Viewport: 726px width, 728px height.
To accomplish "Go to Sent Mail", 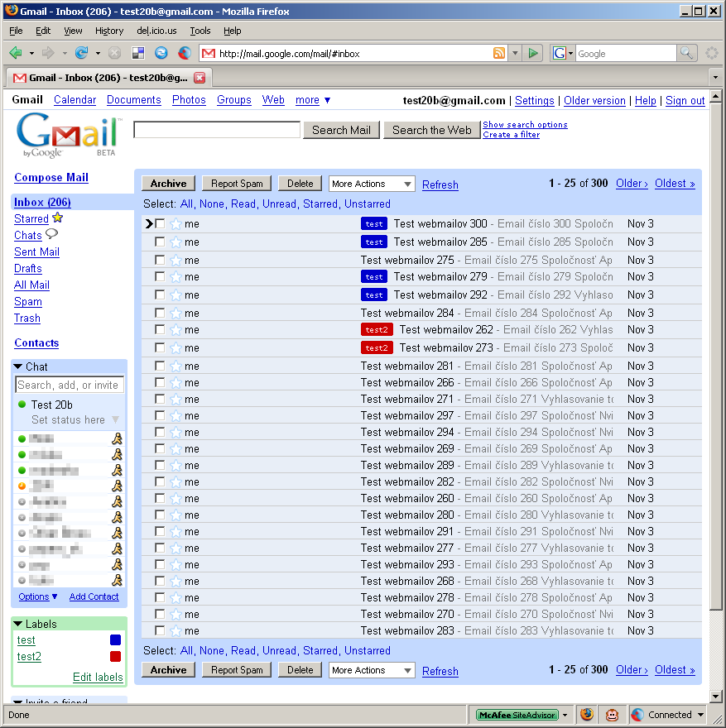I will (x=36, y=251).
